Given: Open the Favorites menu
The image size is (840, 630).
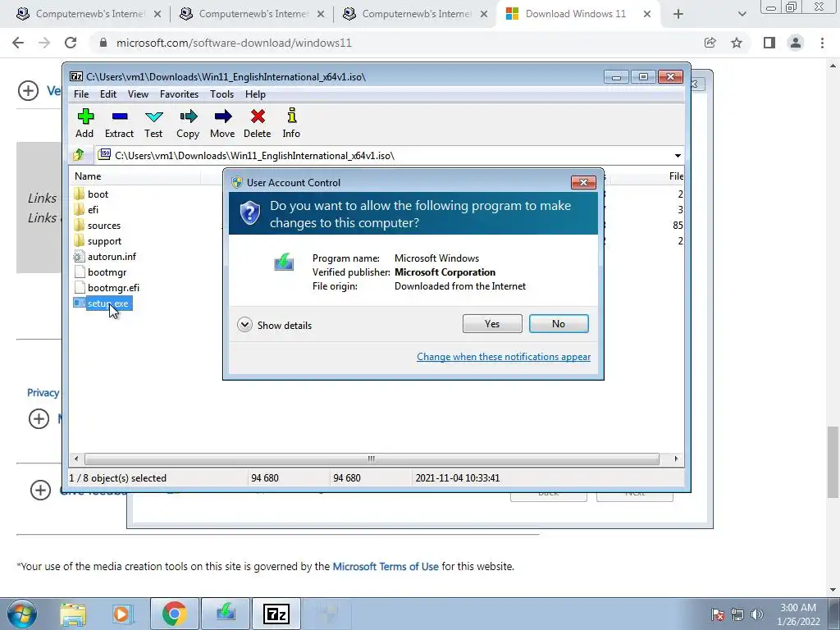Looking at the screenshot, I should 179,94.
